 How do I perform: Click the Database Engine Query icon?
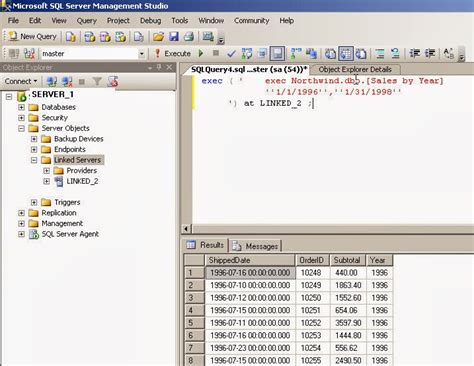tap(71, 37)
